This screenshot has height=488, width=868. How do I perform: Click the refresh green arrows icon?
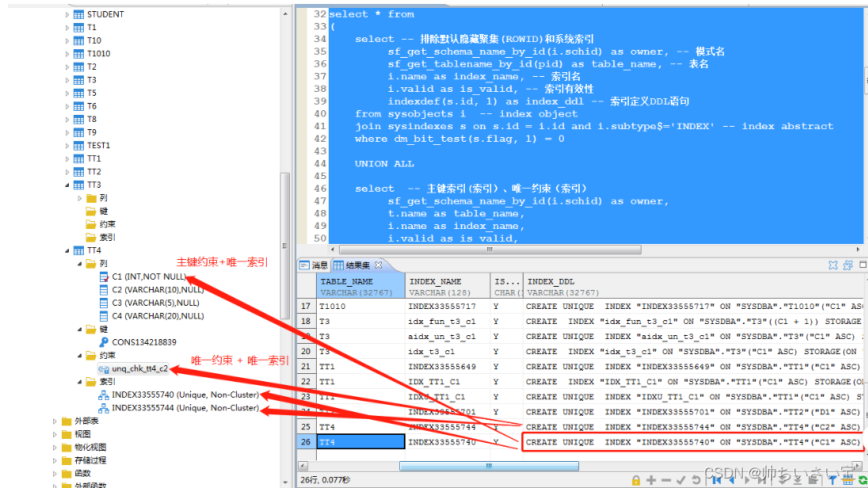pos(862,480)
